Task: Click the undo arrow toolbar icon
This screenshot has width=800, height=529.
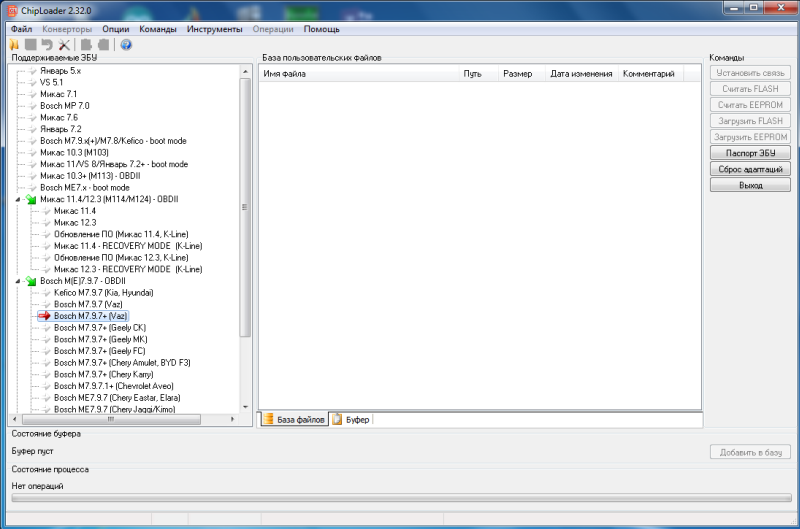Action: 47,44
